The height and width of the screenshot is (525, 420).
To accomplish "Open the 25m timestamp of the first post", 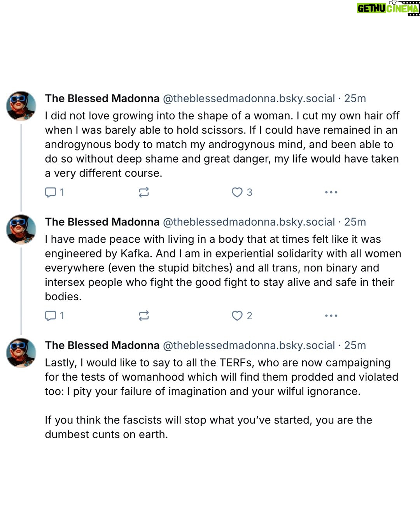I will click(355, 98).
